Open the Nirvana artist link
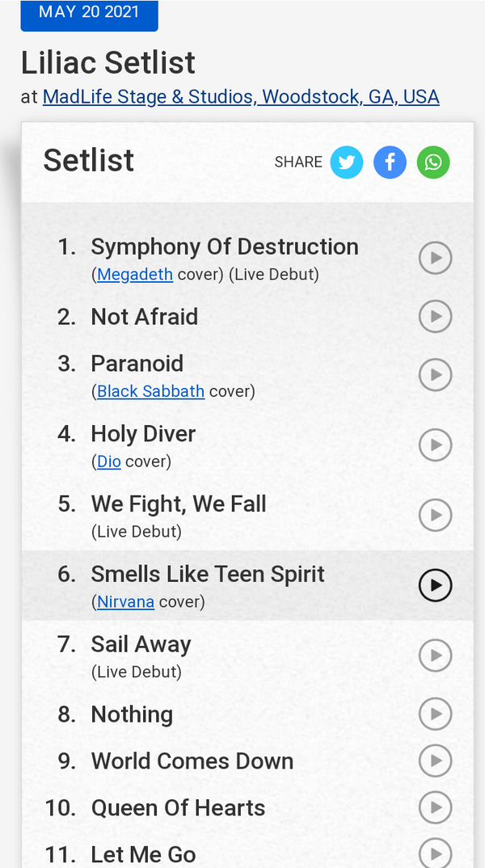Screen dimensions: 485x868 tap(125, 602)
